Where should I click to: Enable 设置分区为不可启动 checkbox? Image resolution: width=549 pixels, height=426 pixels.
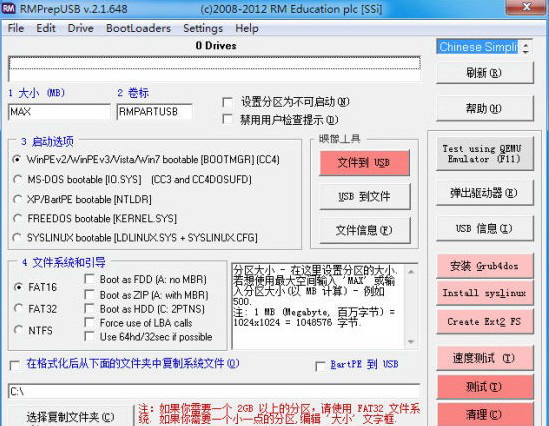click(227, 102)
